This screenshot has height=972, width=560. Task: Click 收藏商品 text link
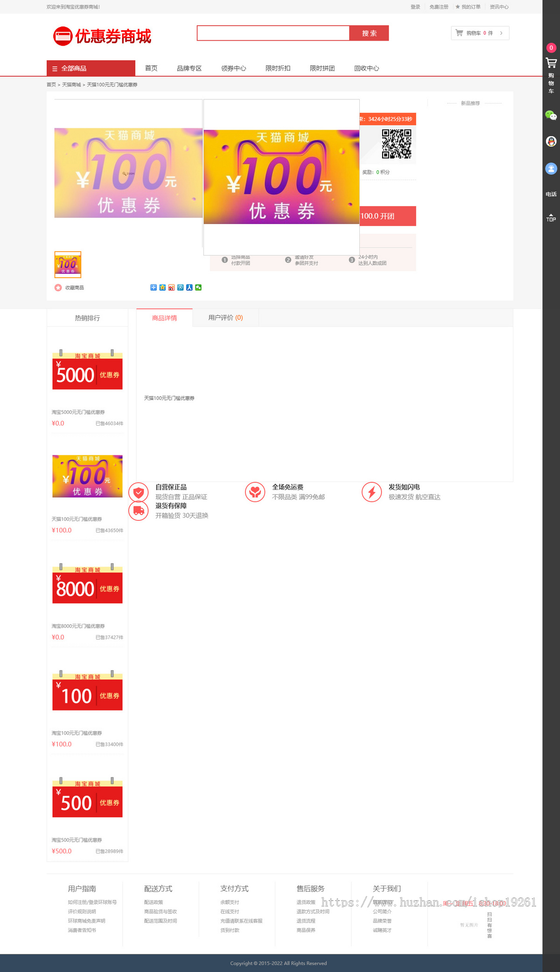point(75,287)
